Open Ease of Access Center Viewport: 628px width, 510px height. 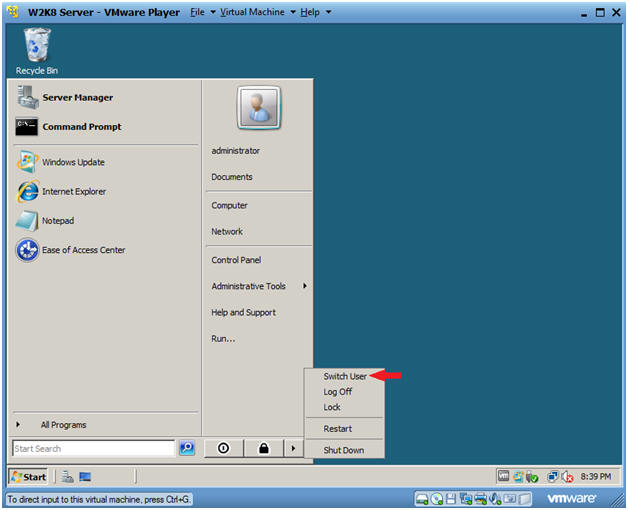[106, 250]
